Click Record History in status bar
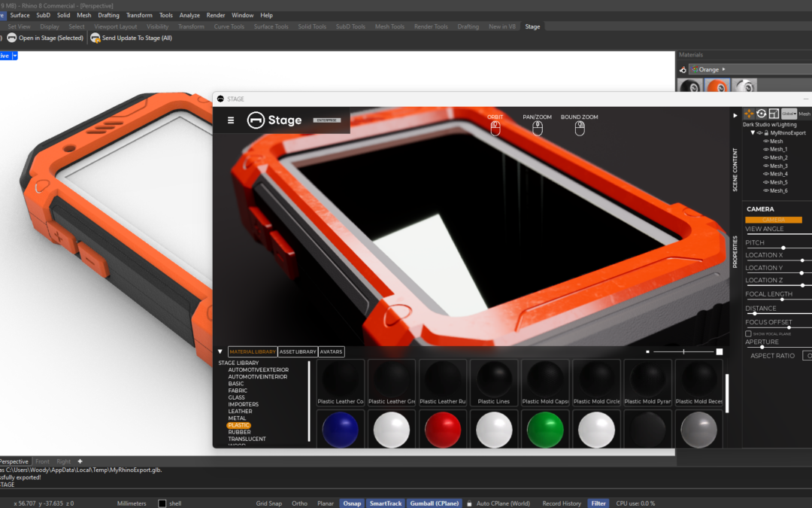 [562, 503]
